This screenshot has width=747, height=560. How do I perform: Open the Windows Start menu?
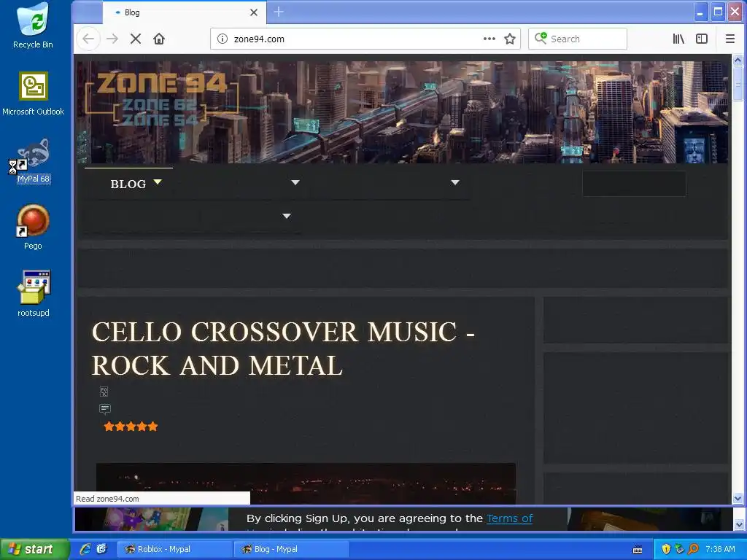[x=34, y=549]
